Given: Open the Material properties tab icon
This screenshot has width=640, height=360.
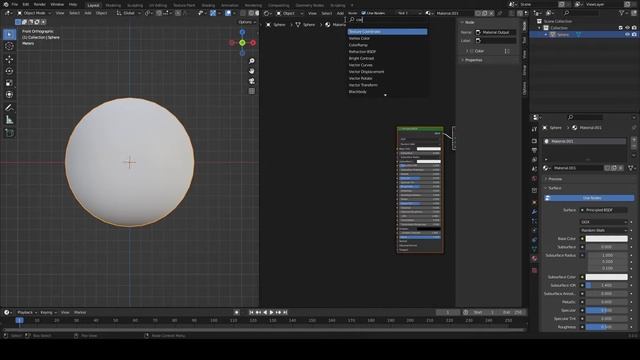Looking at the screenshot, I should pyautogui.click(x=534, y=258).
